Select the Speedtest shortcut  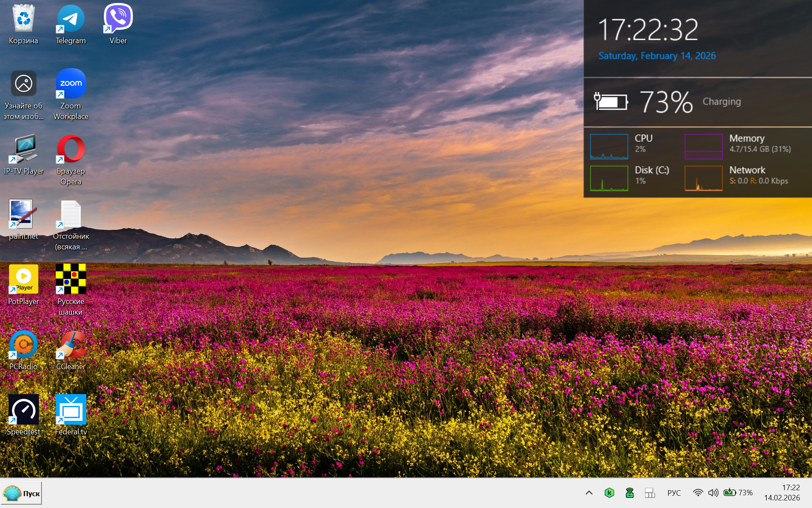(23, 410)
